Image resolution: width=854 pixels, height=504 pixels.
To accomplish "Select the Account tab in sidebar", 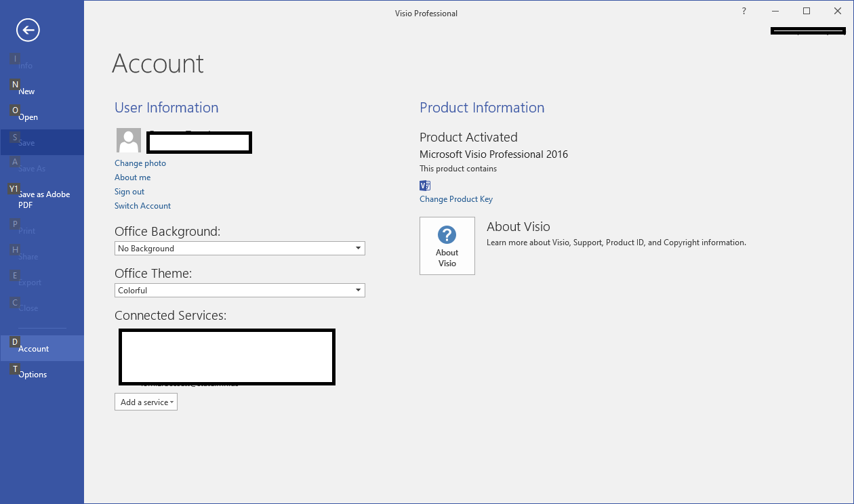I will (x=42, y=349).
